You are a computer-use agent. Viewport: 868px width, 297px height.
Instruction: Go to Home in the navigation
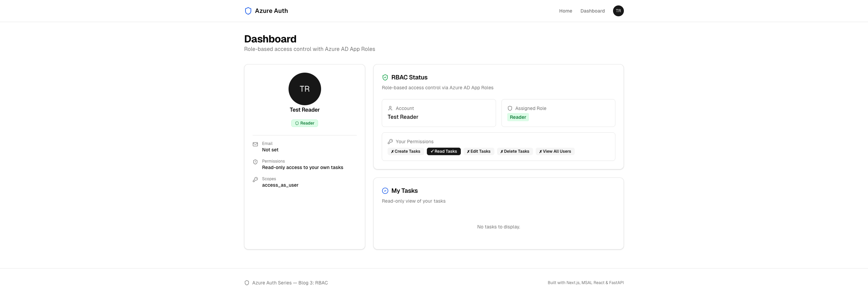[565, 11]
